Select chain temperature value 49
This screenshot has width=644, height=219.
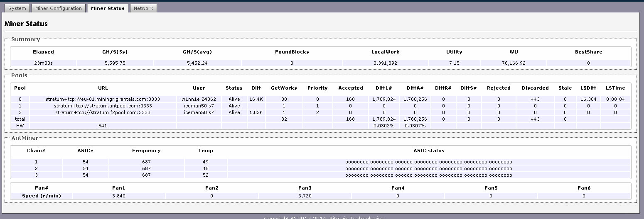click(x=206, y=162)
